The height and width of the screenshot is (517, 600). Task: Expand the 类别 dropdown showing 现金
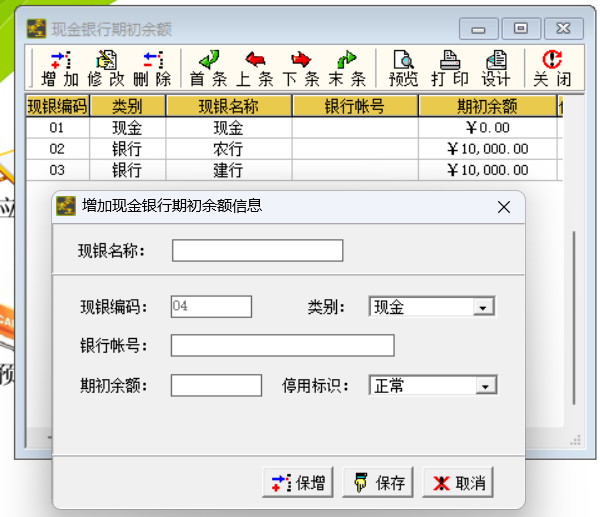[483, 307]
